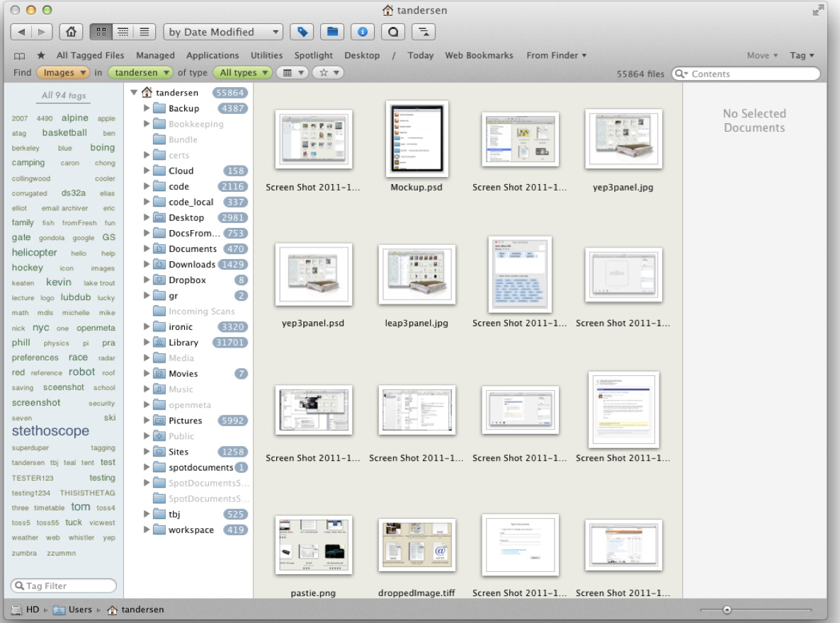This screenshot has width=840, height=623.
Task: Click the Home button in the toolbar
Action: 70,32
